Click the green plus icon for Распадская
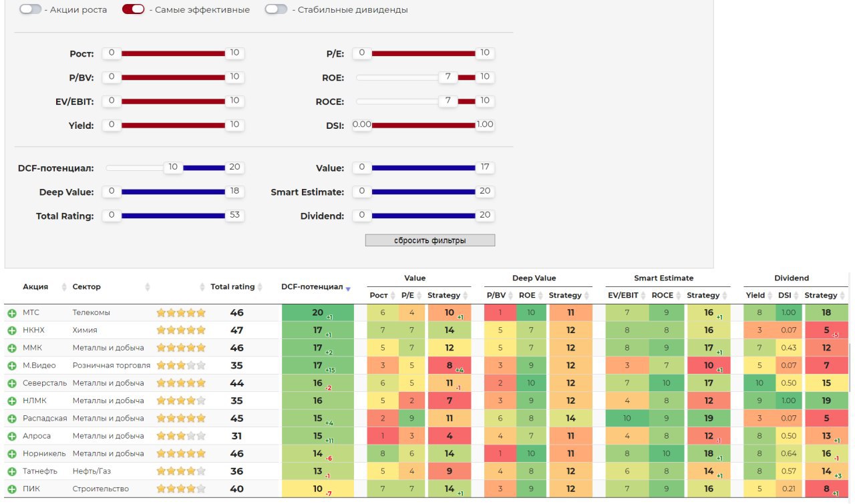855x504 pixels. (x=12, y=419)
